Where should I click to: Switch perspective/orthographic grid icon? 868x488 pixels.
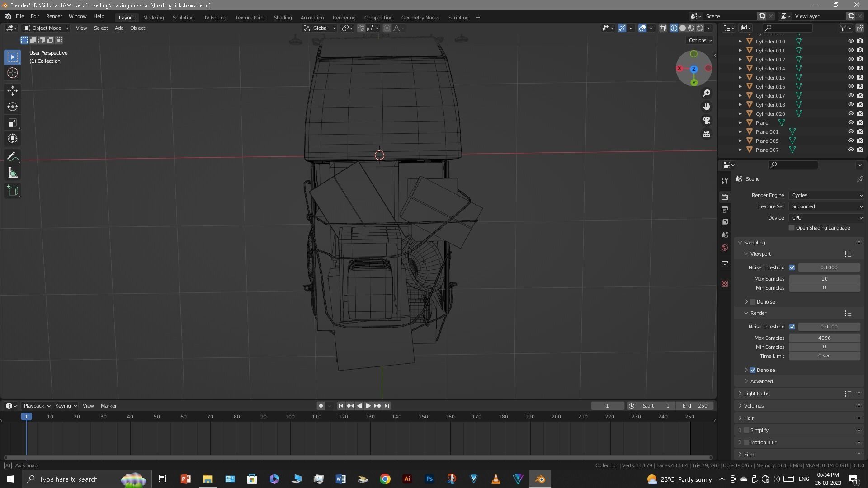coord(707,134)
